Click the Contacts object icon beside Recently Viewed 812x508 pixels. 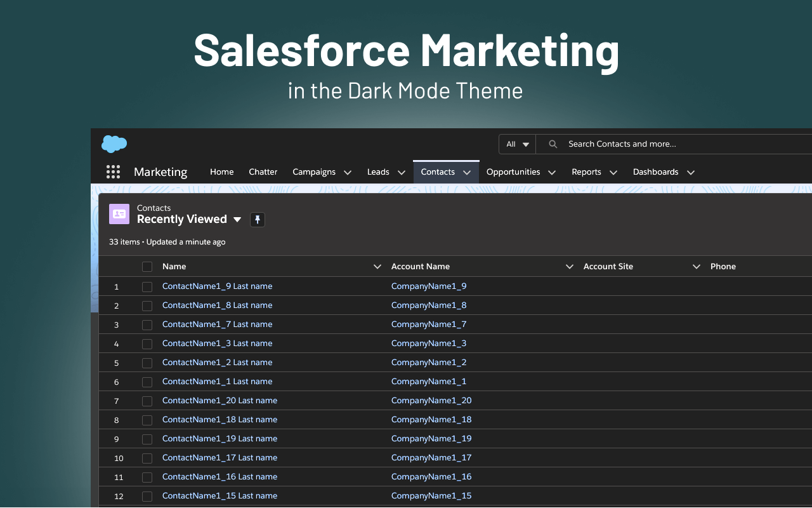(119, 214)
